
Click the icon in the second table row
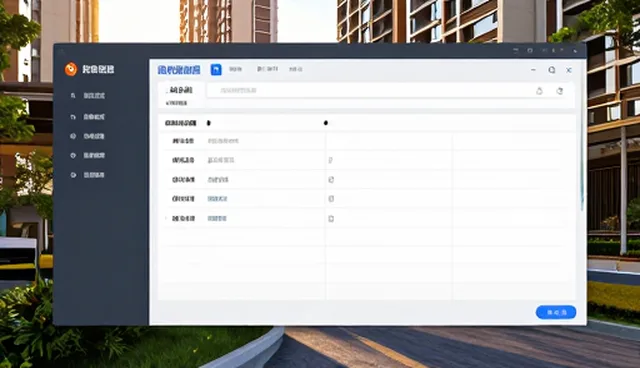coord(331,160)
